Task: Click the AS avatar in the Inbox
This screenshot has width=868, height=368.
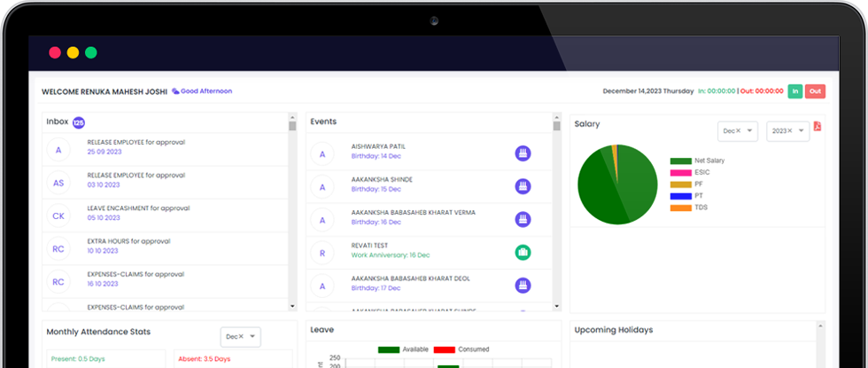Action: coord(58,183)
